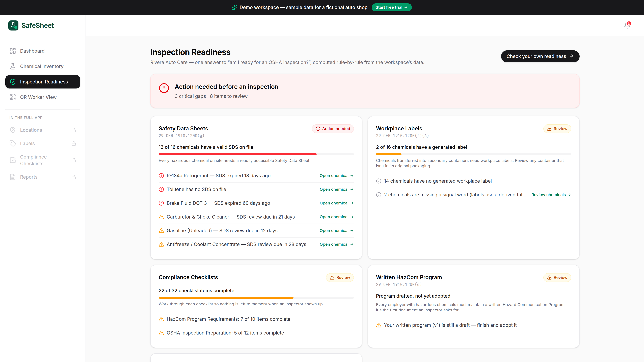Click Action needed badge on Safety Data Sheets
The height and width of the screenshot is (362, 644).
coord(333,129)
